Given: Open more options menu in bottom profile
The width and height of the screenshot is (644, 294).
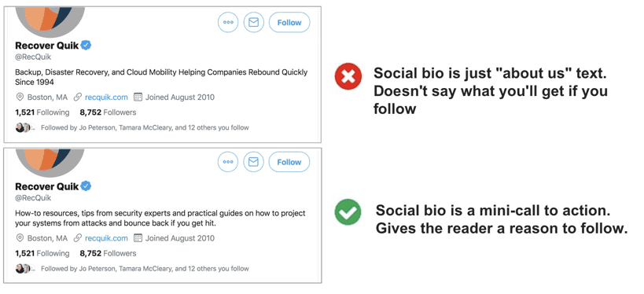Looking at the screenshot, I should tap(228, 162).
